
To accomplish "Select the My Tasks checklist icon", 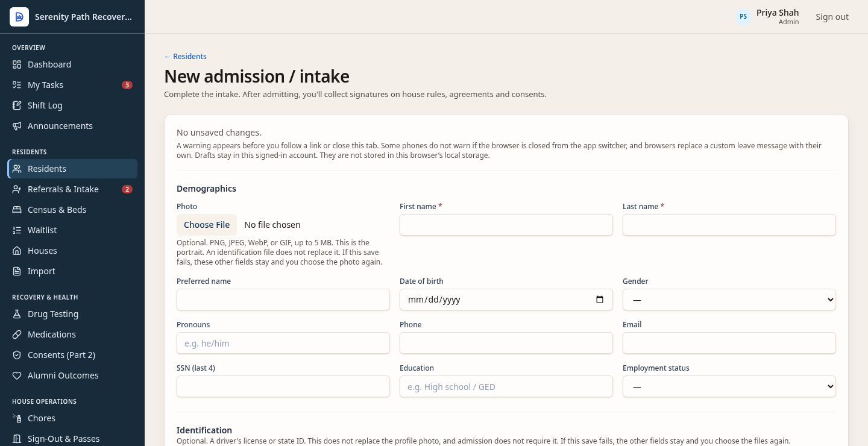I will pyautogui.click(x=17, y=85).
